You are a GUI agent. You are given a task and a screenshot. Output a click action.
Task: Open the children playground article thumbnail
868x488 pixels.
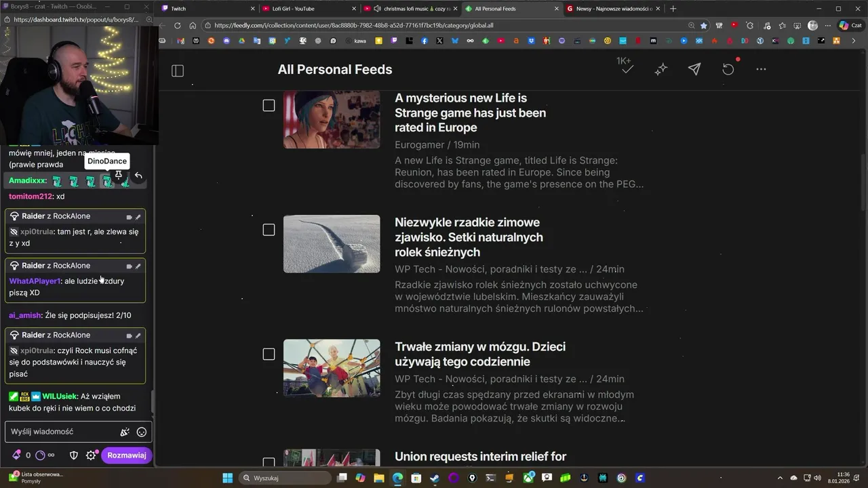coord(332,368)
